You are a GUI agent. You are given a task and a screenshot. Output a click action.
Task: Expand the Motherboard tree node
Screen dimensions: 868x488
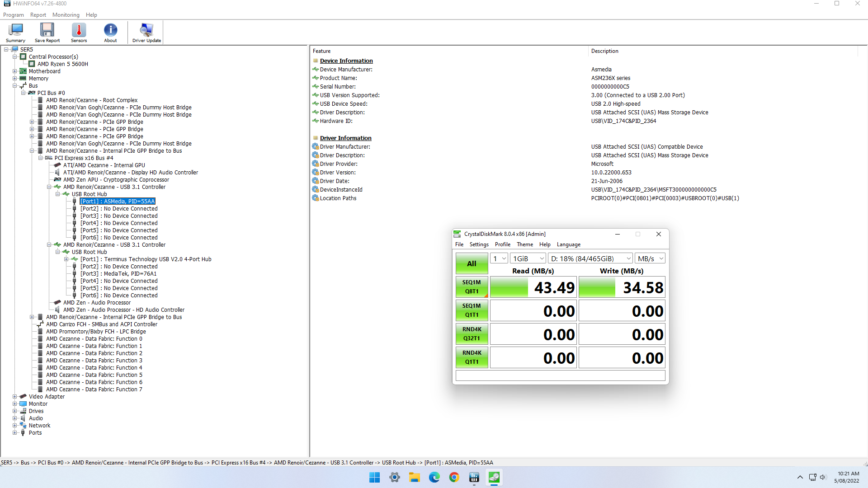(x=15, y=71)
